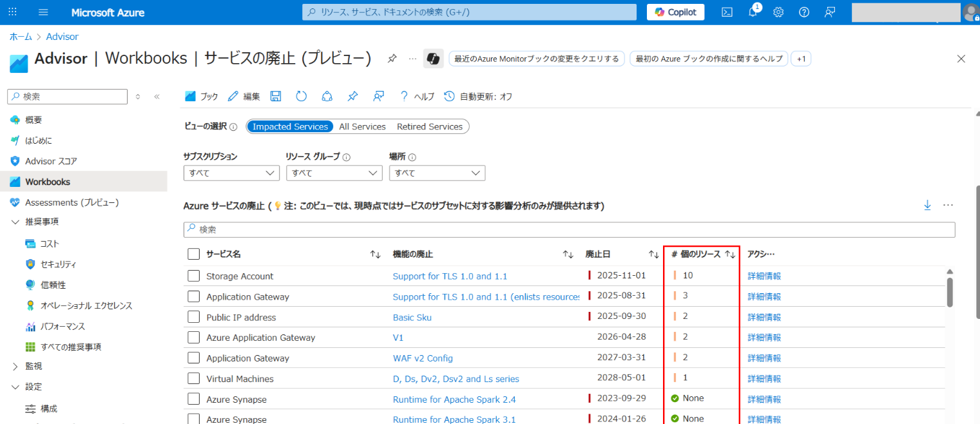The width and height of the screenshot is (980, 424).
Task: Click the ブック toolbar button
Action: (202, 97)
